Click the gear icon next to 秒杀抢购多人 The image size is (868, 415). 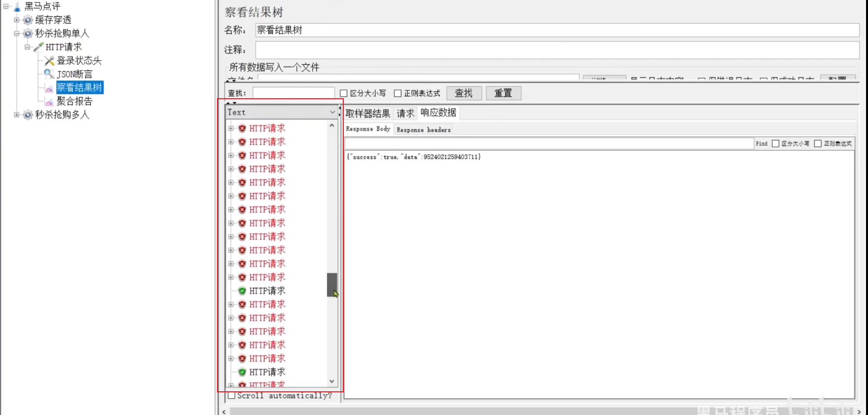pos(28,115)
